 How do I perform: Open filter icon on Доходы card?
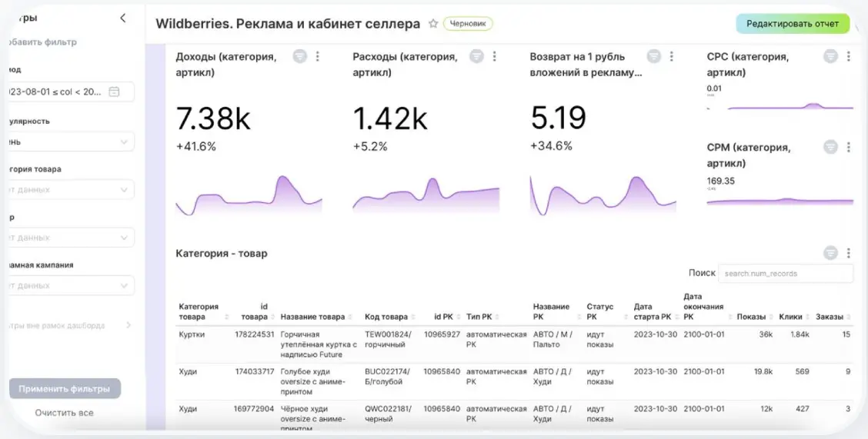pyautogui.click(x=299, y=56)
